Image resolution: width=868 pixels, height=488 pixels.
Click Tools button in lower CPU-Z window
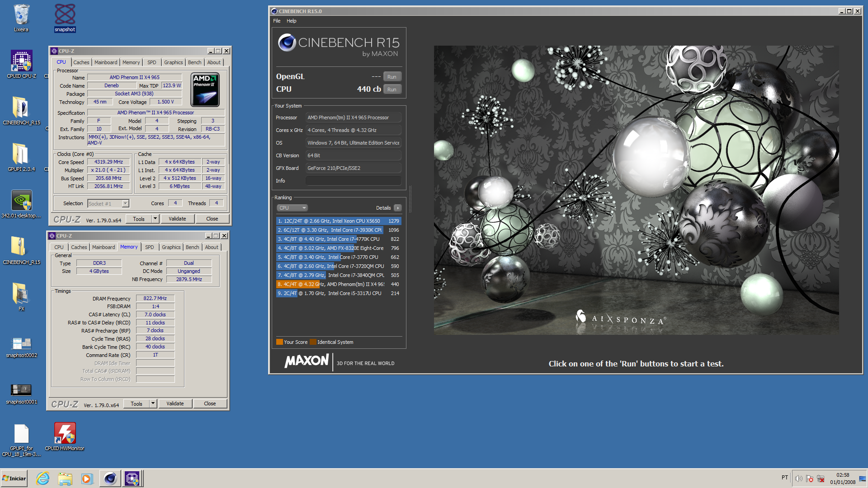point(137,404)
